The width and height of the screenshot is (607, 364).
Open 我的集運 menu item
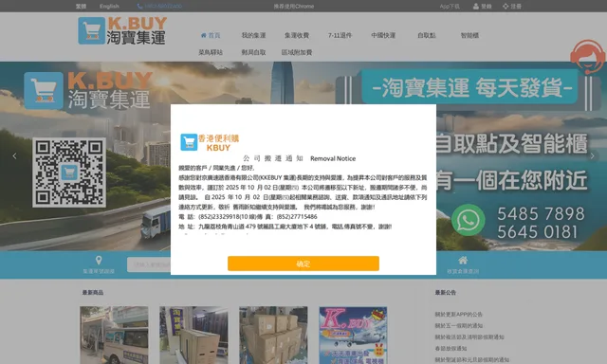[x=253, y=35]
